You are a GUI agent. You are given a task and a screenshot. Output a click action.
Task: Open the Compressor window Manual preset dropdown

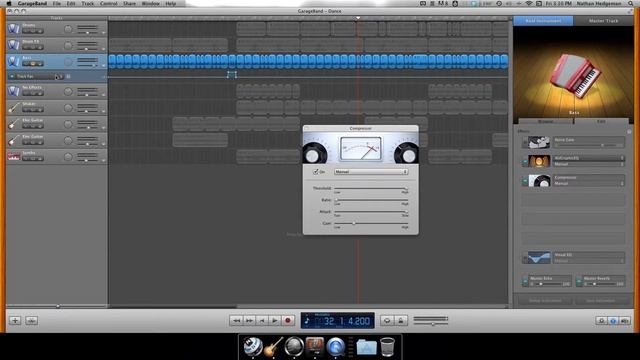[x=371, y=172]
